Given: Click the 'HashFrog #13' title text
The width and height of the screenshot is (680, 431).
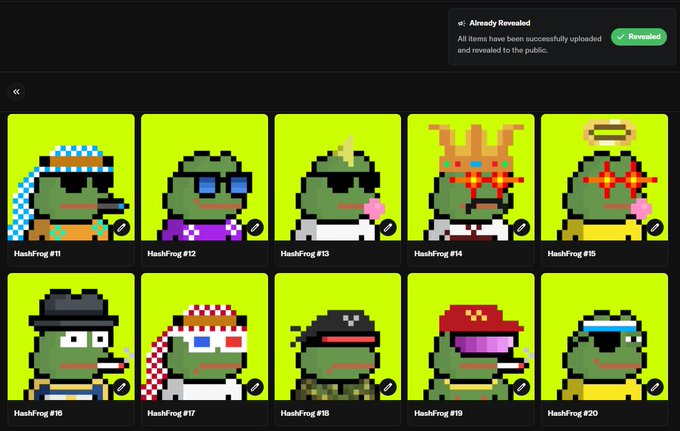Looking at the screenshot, I should click(305, 254).
